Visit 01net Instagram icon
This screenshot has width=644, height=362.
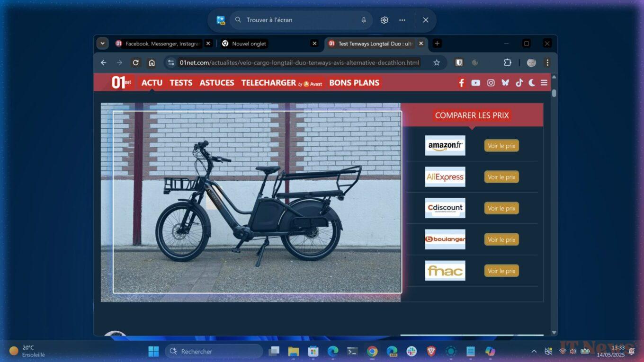click(491, 83)
